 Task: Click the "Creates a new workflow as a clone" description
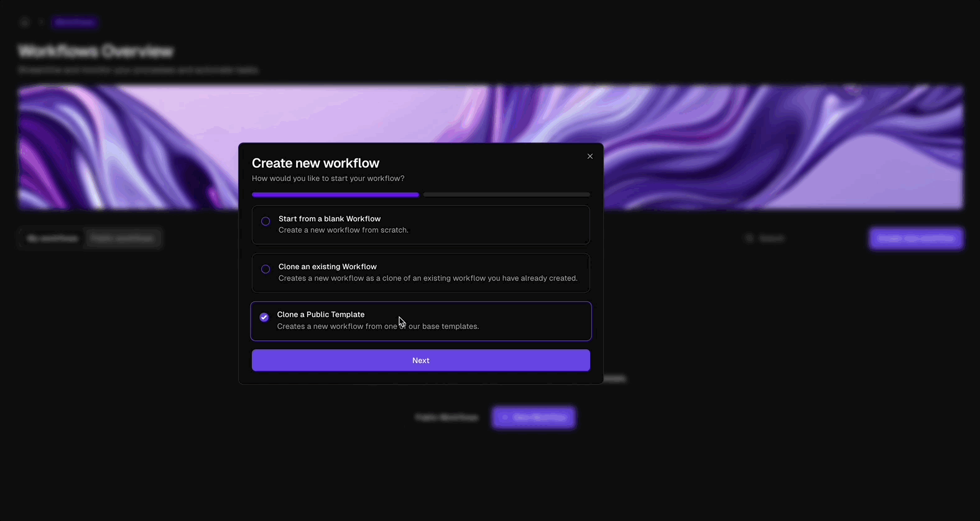(428, 278)
